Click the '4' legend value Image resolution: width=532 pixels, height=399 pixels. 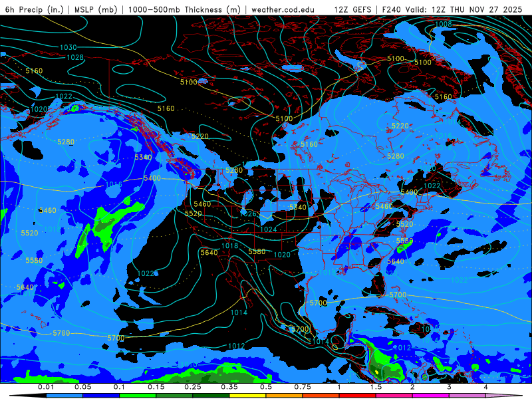pos(486,387)
